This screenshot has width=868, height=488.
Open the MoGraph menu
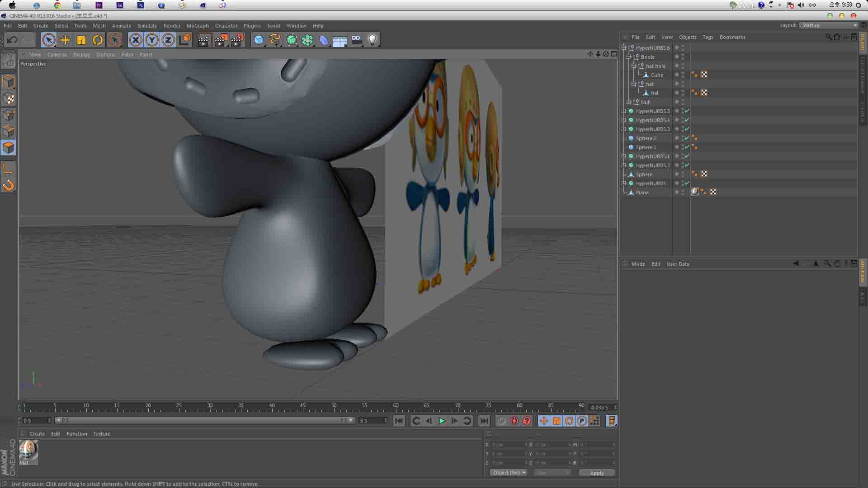pyautogui.click(x=198, y=26)
